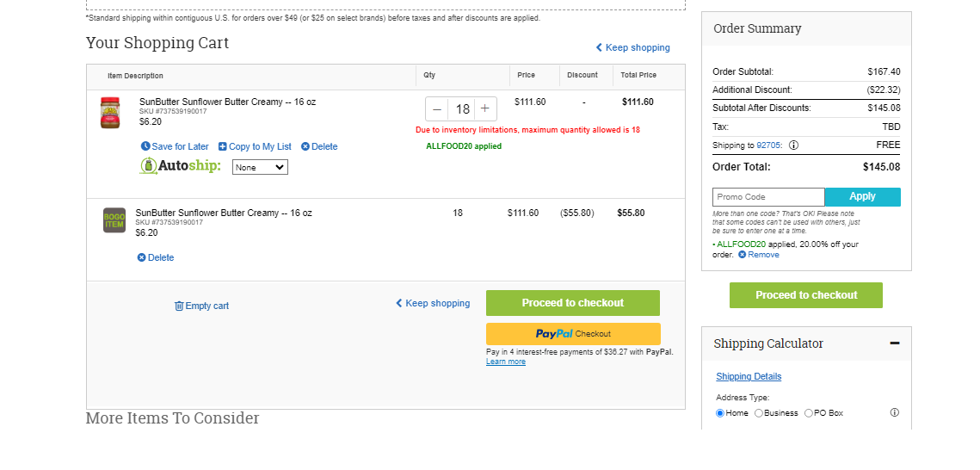Click the quantity field showing 18
This screenshot has height=470, width=980.
(462, 108)
